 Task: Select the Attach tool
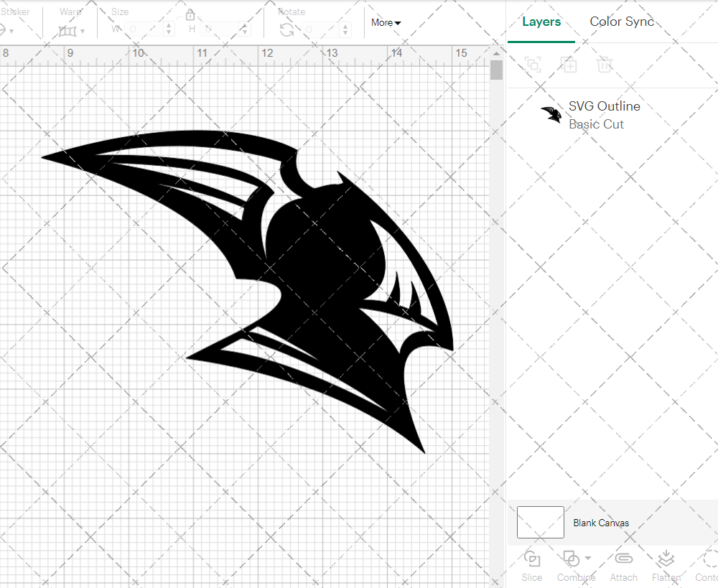(623, 559)
